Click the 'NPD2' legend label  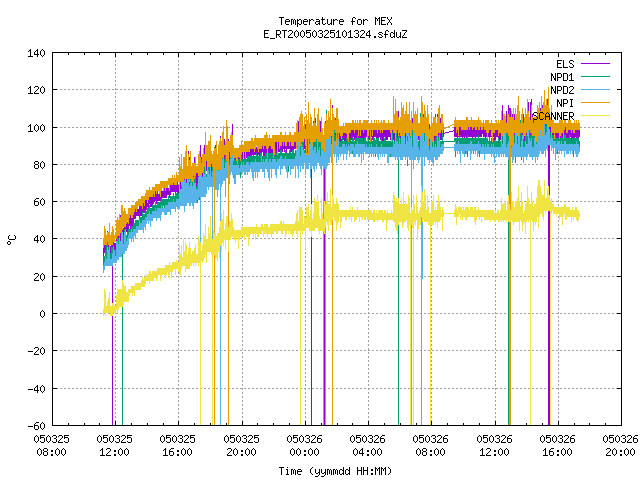coord(562,90)
